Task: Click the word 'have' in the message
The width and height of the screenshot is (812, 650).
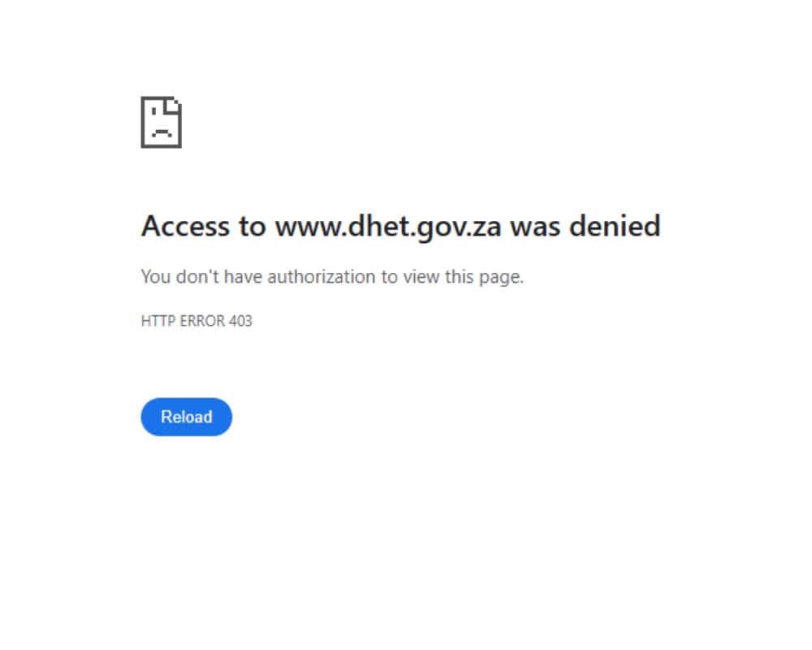Action: (243, 277)
